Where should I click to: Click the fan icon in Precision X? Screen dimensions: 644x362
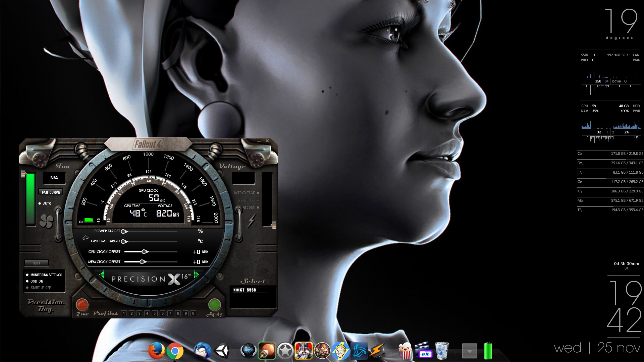46,221
